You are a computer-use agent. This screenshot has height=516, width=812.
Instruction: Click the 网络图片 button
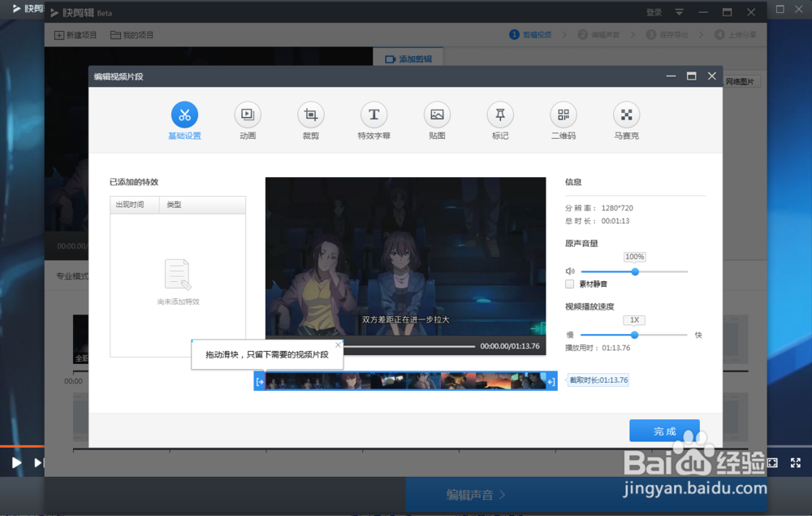(741, 82)
